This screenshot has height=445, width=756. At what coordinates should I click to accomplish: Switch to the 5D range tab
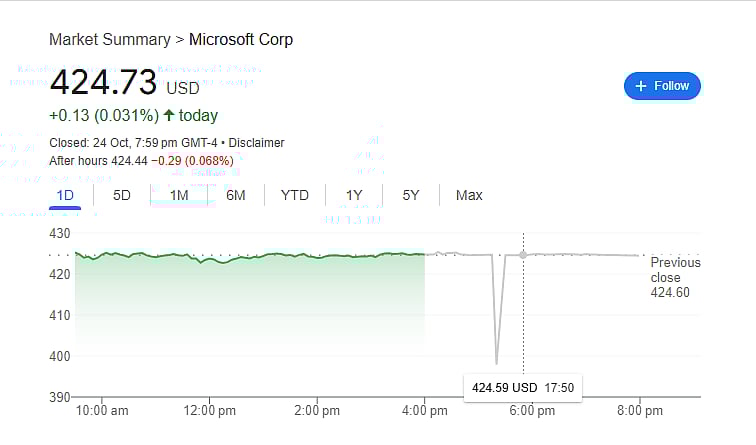(121, 195)
